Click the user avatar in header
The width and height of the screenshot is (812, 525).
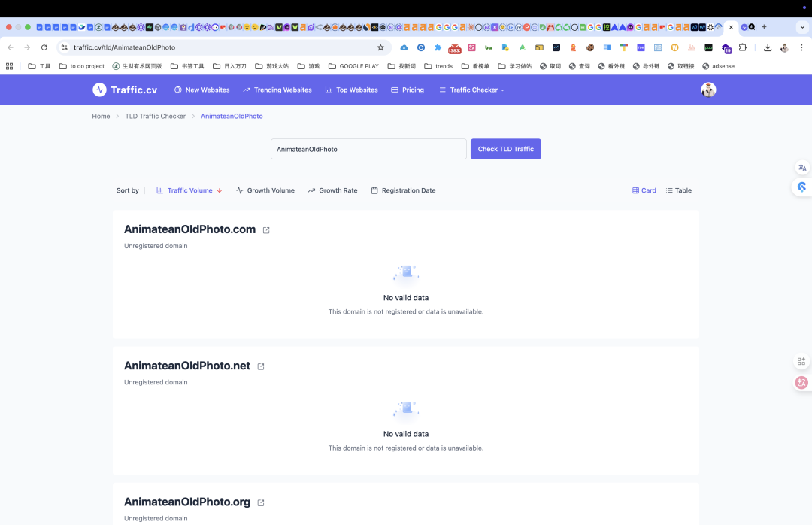point(708,90)
